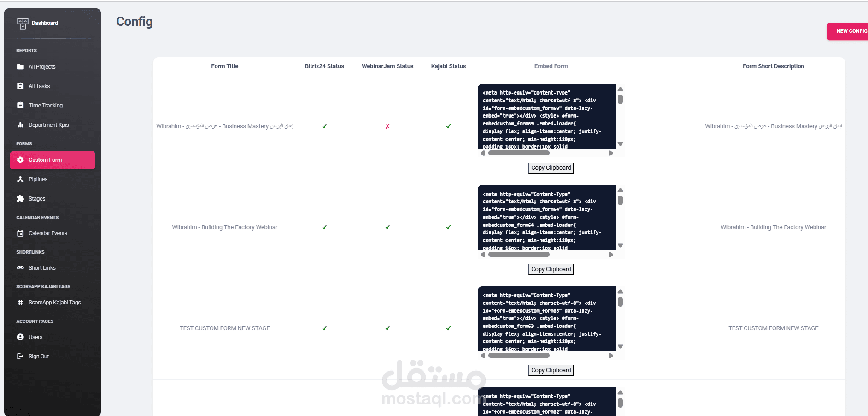The image size is (868, 416).
Task: Click the Dashboard logo icon
Action: tap(23, 23)
